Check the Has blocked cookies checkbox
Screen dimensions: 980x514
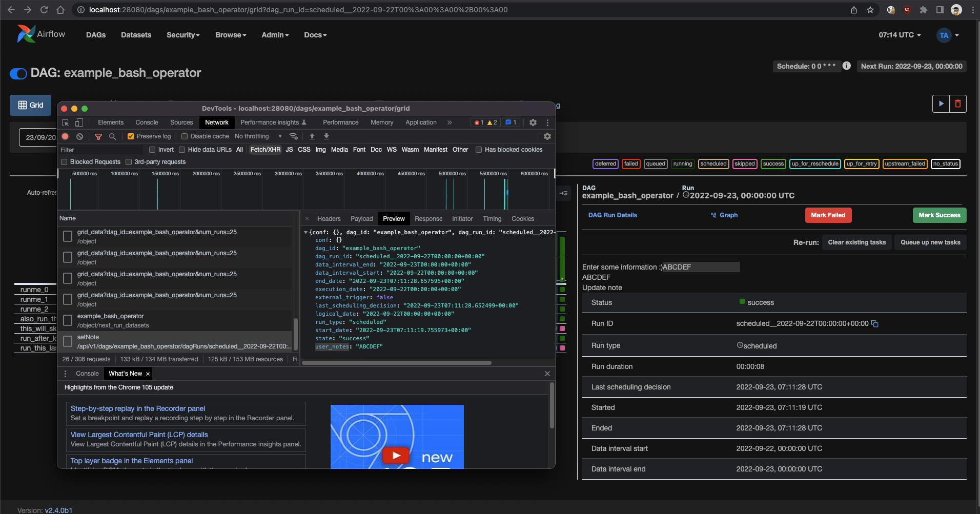tap(479, 150)
